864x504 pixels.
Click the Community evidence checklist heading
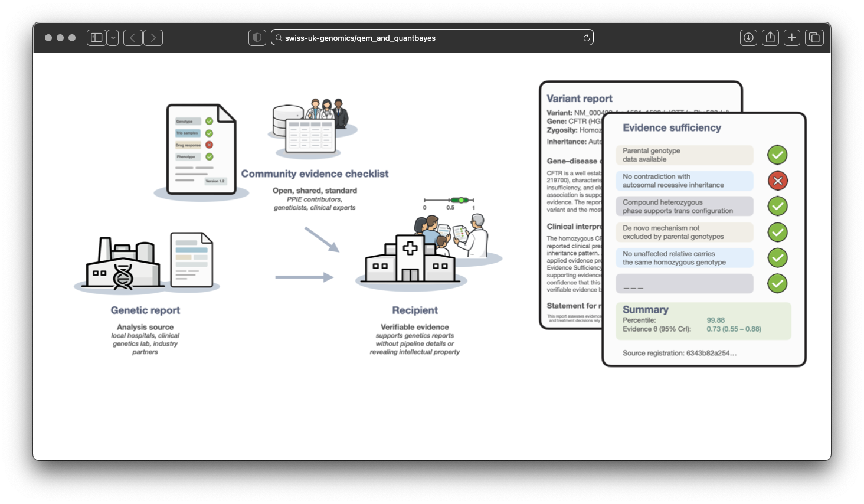[x=315, y=174]
